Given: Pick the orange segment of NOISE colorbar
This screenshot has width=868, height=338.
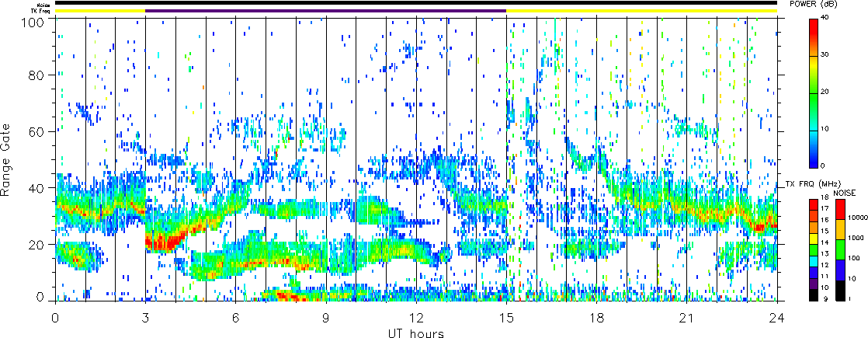Looking at the screenshot, I should pyautogui.click(x=839, y=229).
